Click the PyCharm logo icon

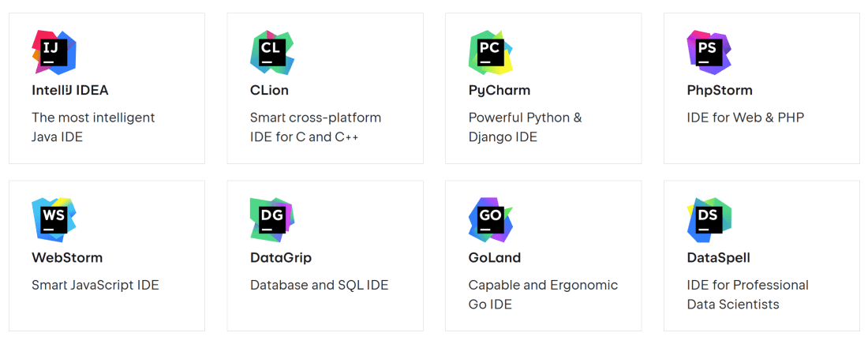[x=491, y=52]
